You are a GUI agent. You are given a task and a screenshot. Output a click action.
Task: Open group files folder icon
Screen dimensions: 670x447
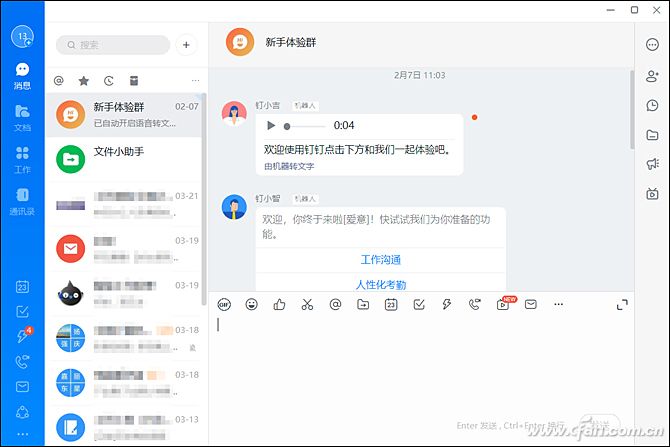click(x=652, y=135)
